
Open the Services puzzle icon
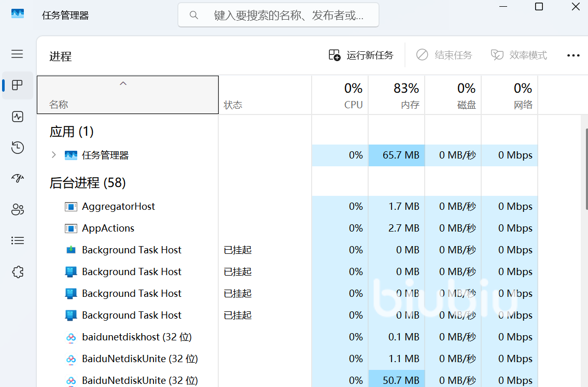pyautogui.click(x=18, y=272)
